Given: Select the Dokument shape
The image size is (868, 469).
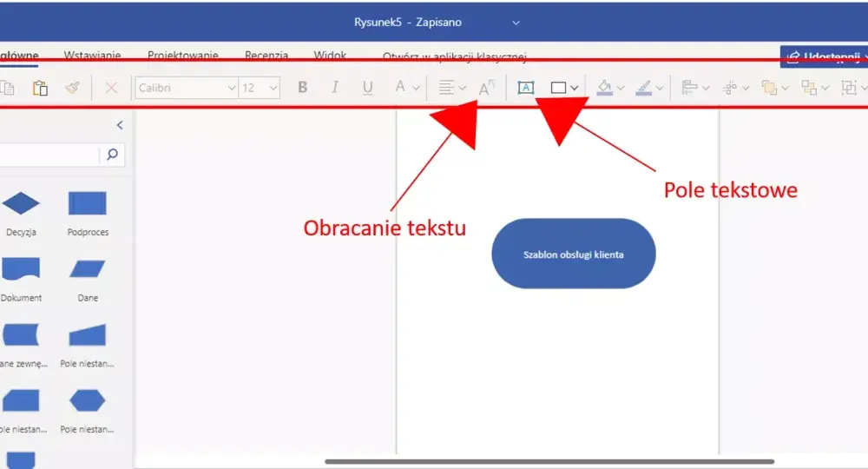Looking at the screenshot, I should (x=21, y=268).
